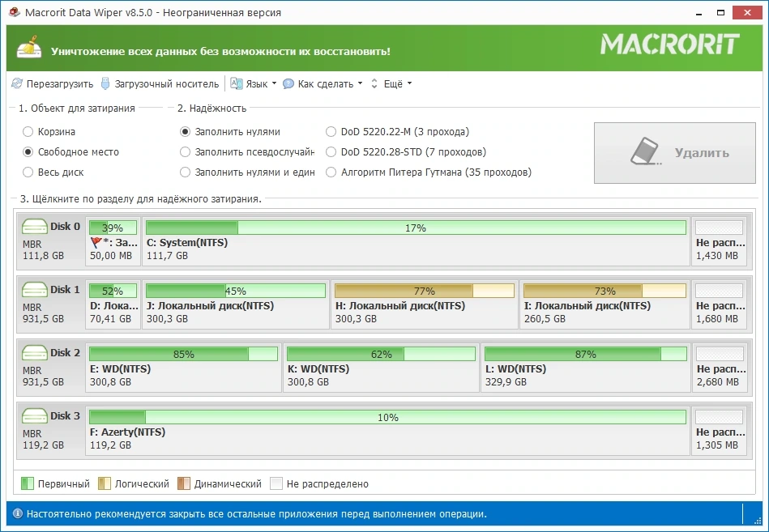Click the info icon in the status bar
The image size is (769, 532).
pos(18,513)
